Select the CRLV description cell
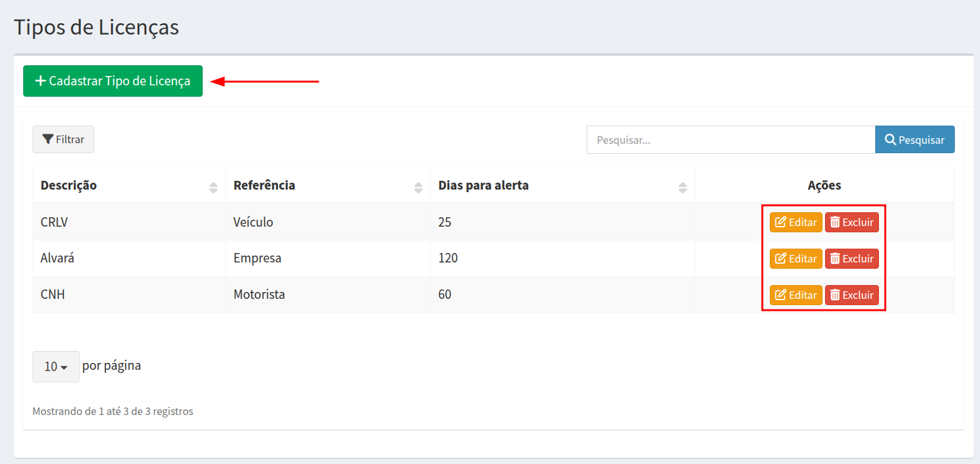 (54, 222)
